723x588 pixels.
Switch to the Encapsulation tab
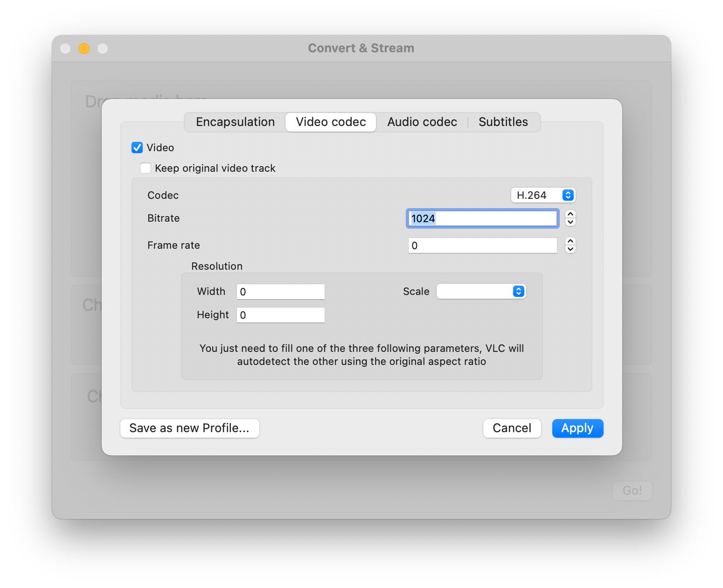(x=235, y=122)
